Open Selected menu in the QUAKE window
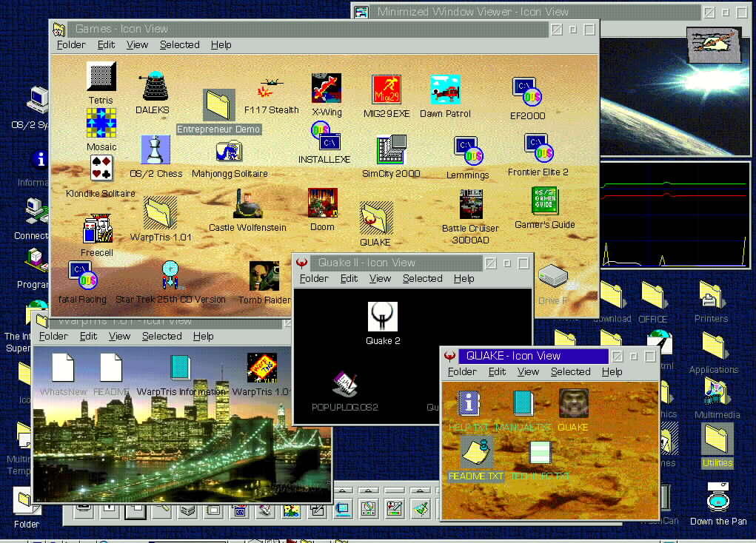 tap(570, 371)
